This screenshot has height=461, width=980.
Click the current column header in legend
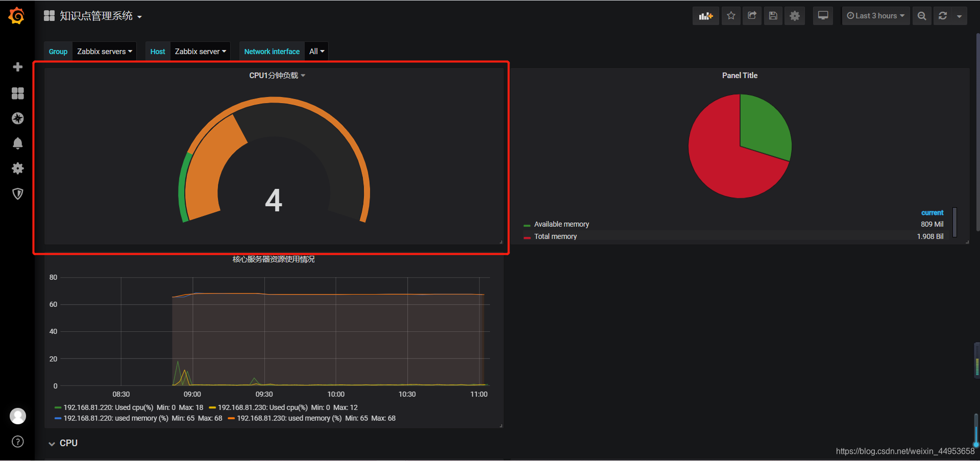click(x=932, y=213)
